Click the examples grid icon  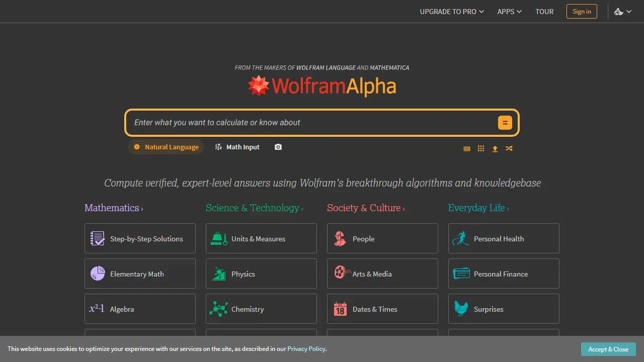[481, 149]
